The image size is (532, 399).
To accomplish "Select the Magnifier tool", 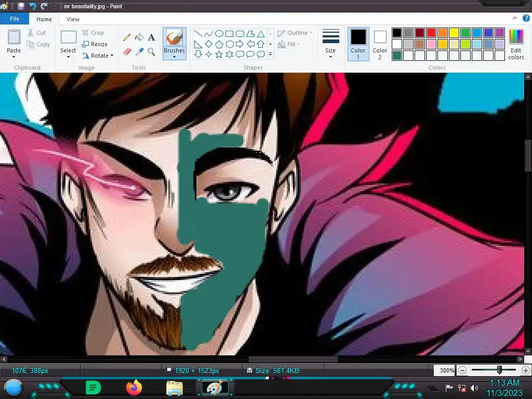I will coord(151,51).
